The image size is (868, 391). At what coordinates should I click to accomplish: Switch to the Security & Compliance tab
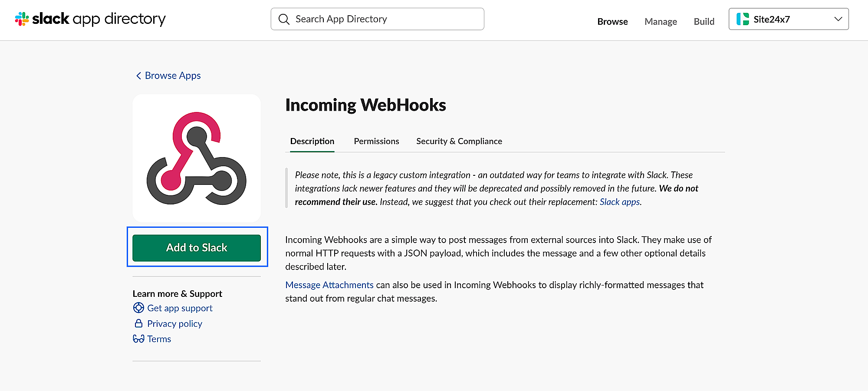click(x=459, y=141)
